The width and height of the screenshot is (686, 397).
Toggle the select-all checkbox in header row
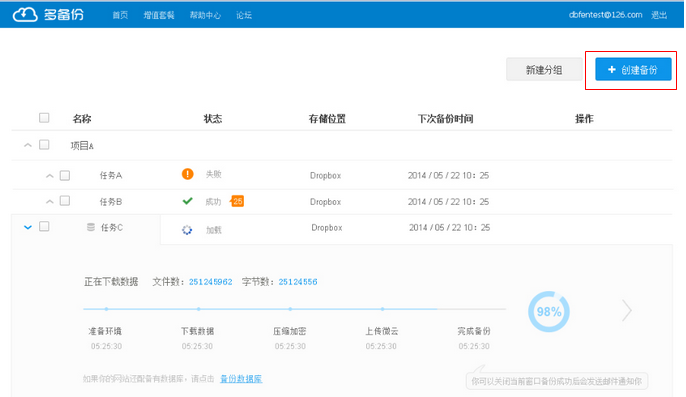click(44, 118)
